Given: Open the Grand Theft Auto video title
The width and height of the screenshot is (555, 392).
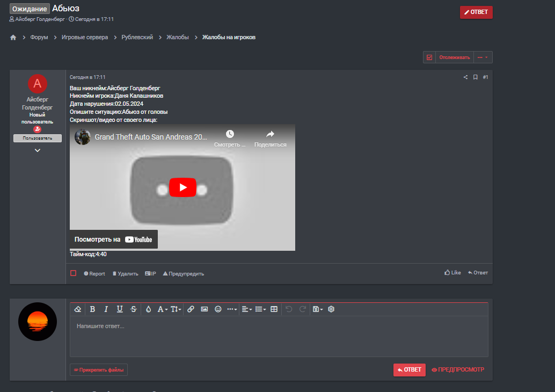Looking at the screenshot, I should pyautogui.click(x=151, y=137).
